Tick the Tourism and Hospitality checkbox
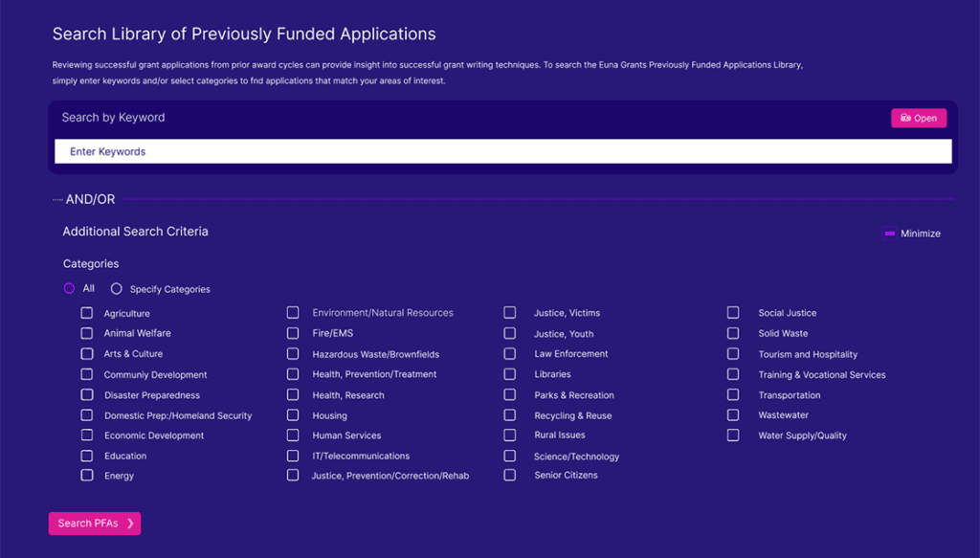The image size is (980, 558). coord(733,354)
